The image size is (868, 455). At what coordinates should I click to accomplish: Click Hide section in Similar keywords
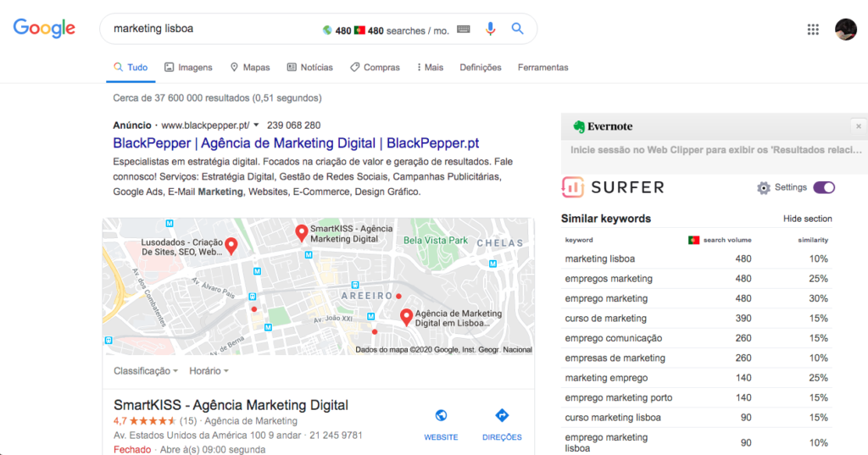click(x=807, y=219)
